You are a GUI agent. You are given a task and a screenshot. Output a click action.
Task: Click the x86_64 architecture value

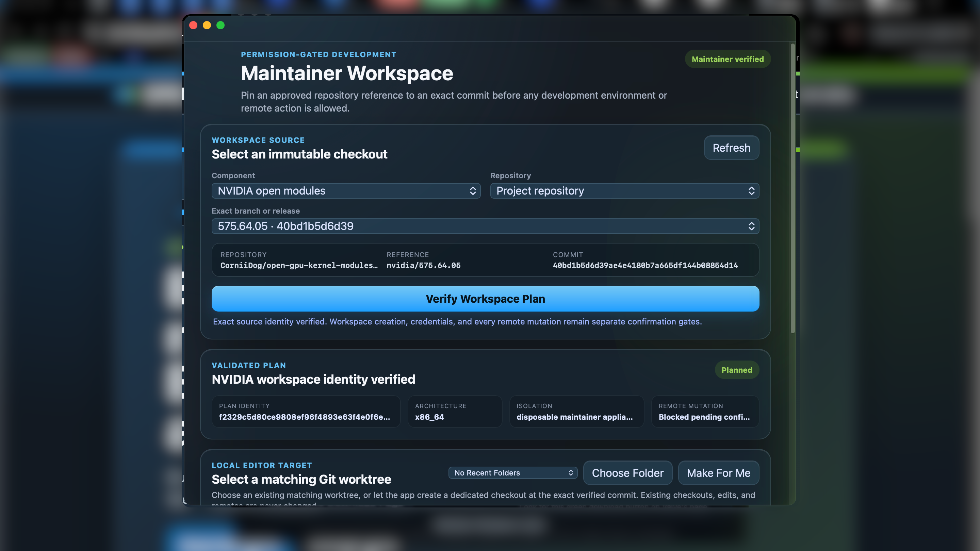coord(429,417)
